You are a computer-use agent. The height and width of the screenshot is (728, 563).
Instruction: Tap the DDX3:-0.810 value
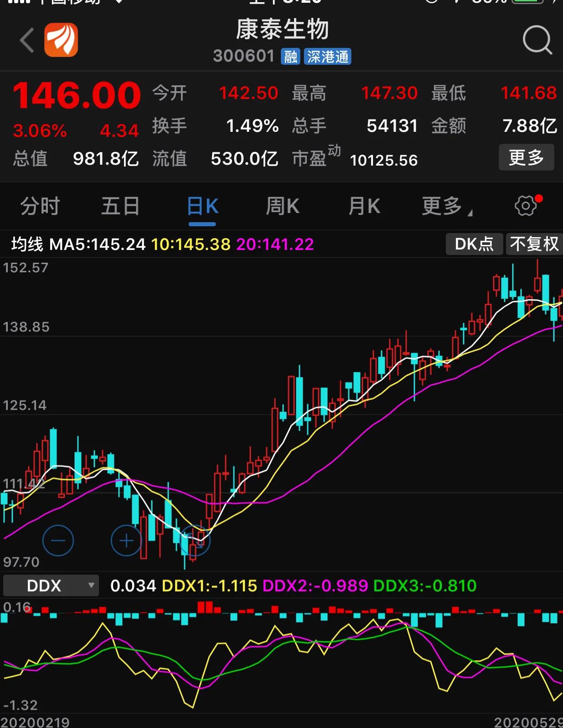point(425,586)
